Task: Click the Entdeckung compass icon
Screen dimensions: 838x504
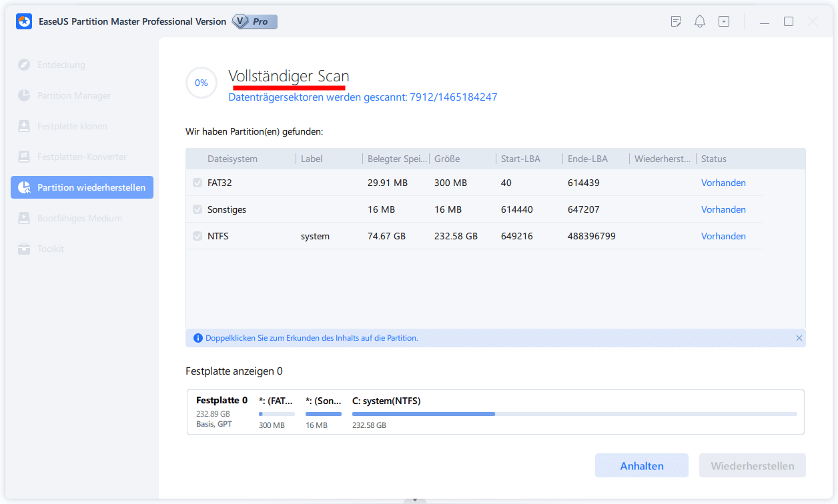Action: pos(24,65)
